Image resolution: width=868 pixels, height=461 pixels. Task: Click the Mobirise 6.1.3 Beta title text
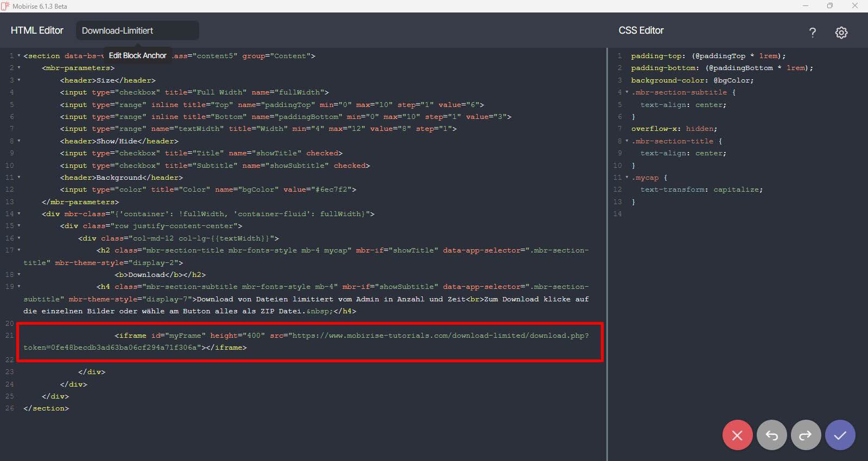click(x=40, y=7)
